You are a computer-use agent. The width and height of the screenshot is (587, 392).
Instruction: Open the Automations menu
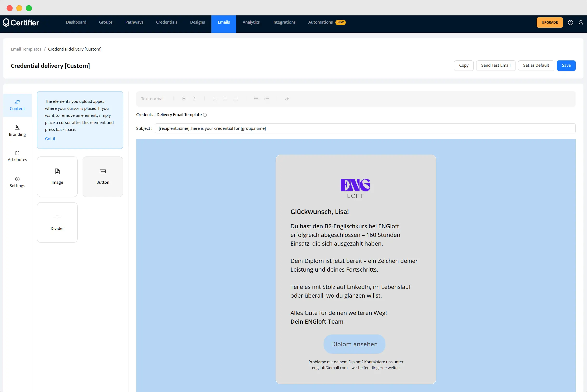[320, 22]
